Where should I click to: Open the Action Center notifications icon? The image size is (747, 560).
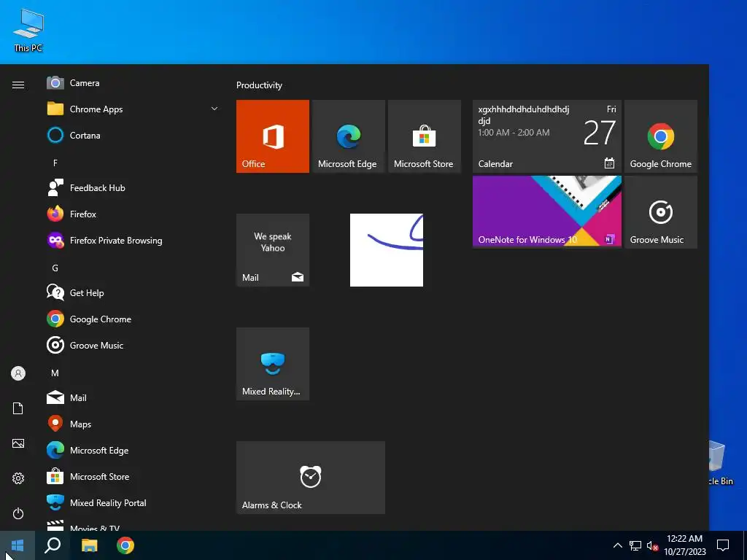click(723, 545)
